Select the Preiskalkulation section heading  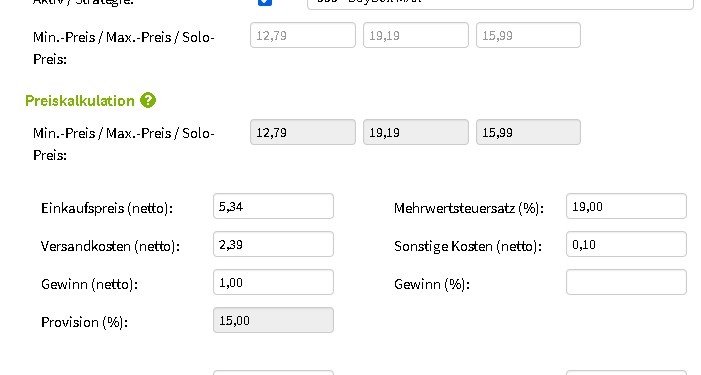[x=80, y=101]
